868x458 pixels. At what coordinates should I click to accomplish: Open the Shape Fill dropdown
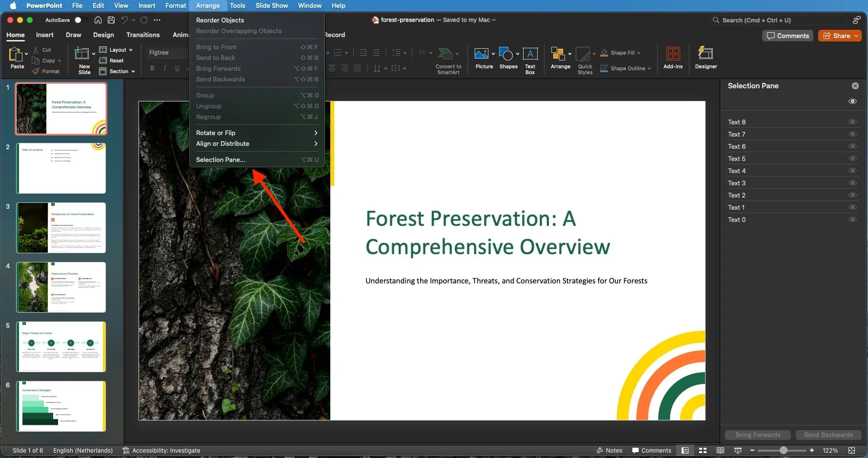(640, 53)
